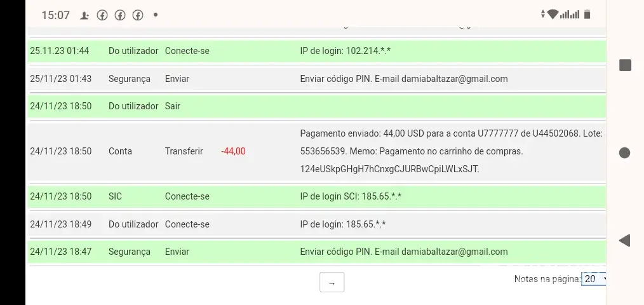644x305 pixels.
Task: Tap the Wi-Fi signal icon
Action: 553,15
